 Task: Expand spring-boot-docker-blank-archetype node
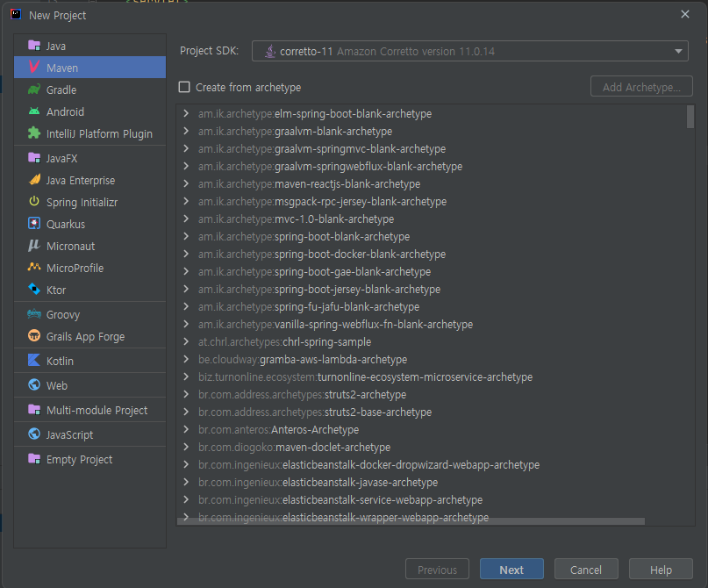click(186, 254)
